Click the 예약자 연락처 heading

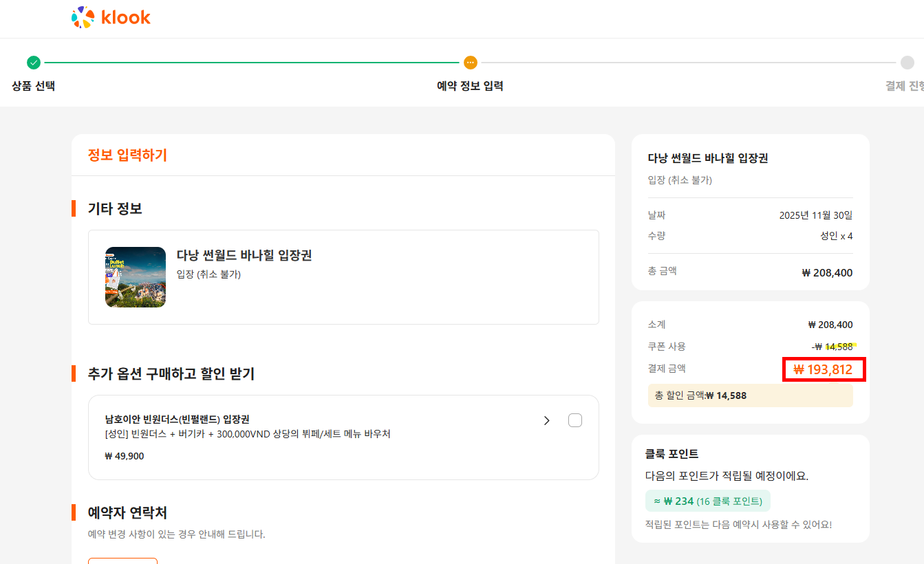click(x=127, y=512)
